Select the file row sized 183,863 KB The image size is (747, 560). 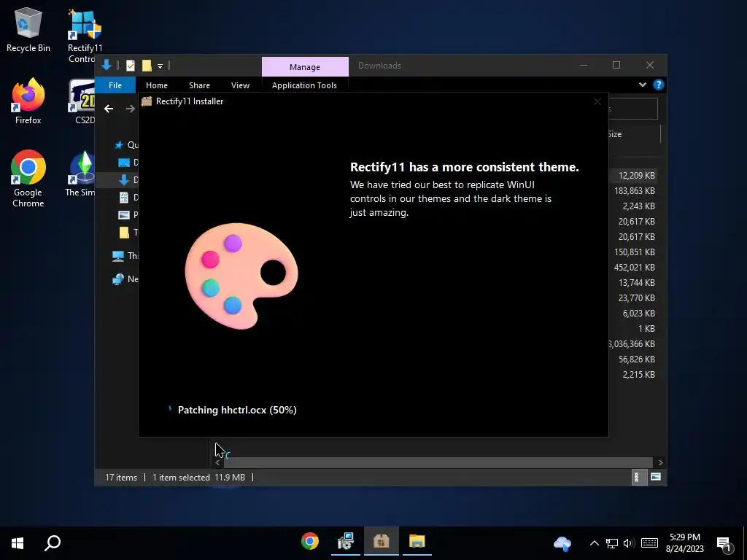click(x=634, y=191)
